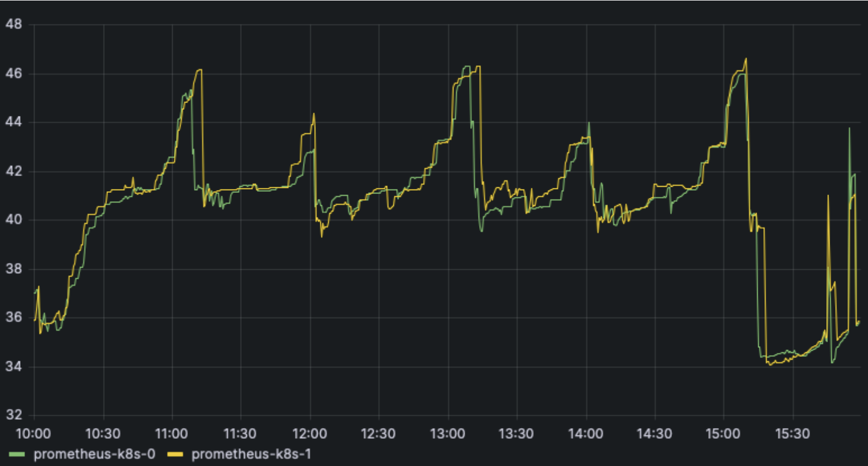Screen dimensions: 868x466
Task: Click the highest yellow peak just after 15:00
Action: tap(745, 59)
